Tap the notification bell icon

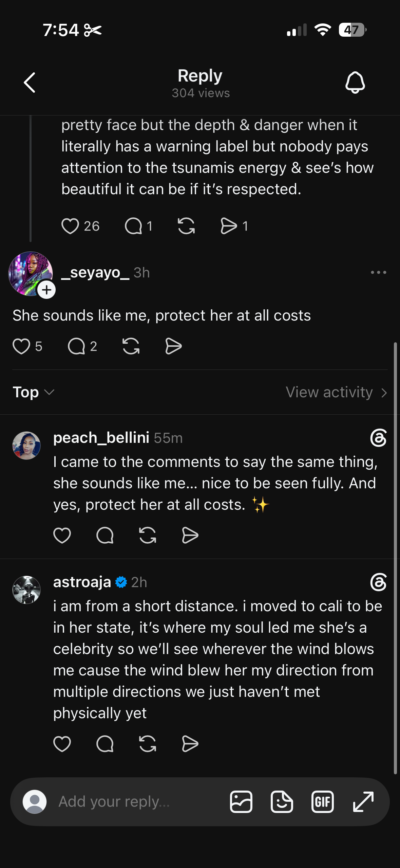click(355, 83)
